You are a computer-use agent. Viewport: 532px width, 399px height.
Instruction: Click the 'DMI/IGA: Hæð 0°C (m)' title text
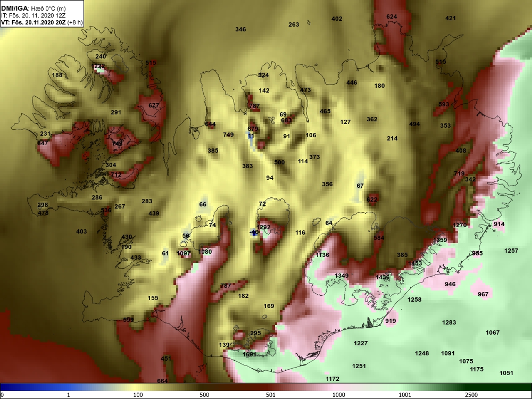click(x=33, y=9)
